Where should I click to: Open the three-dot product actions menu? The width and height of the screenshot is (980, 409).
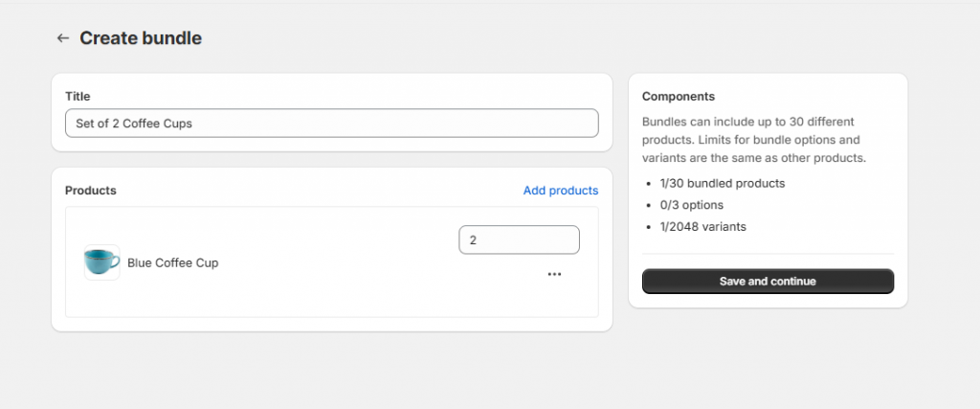click(x=554, y=274)
